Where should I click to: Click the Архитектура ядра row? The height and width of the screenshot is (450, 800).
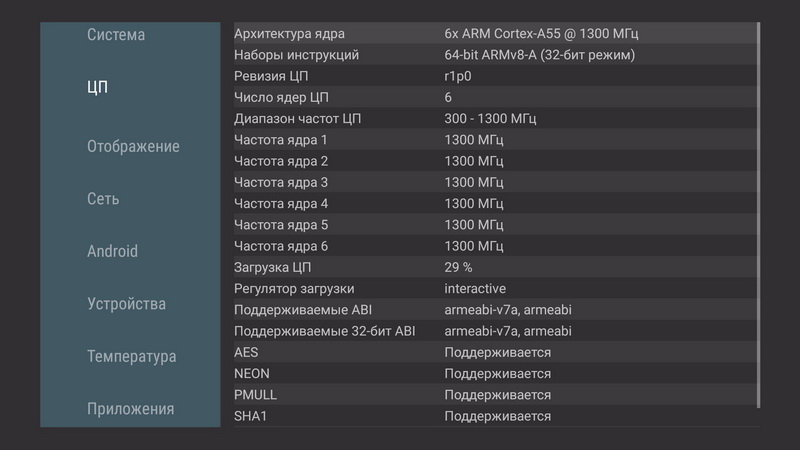pos(495,34)
